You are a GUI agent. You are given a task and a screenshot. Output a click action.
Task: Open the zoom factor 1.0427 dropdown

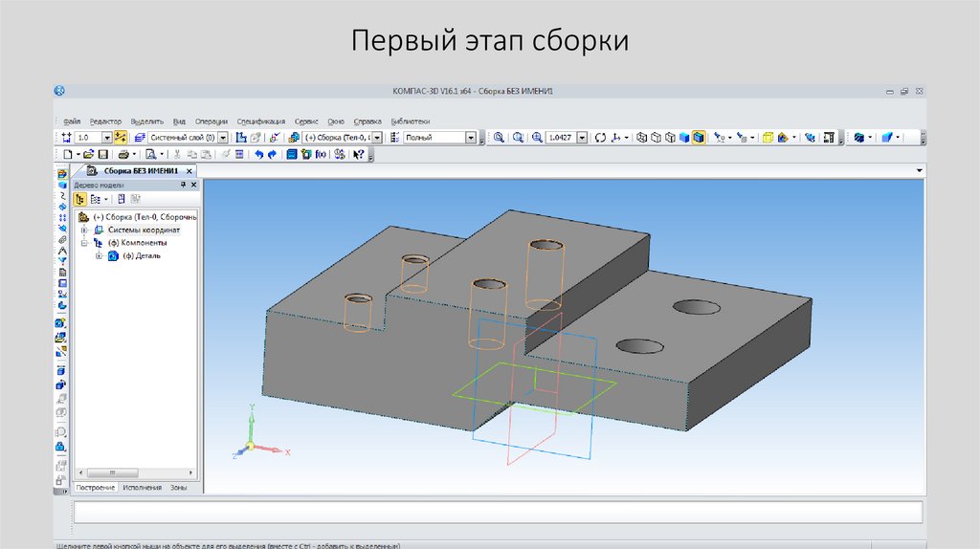582,138
